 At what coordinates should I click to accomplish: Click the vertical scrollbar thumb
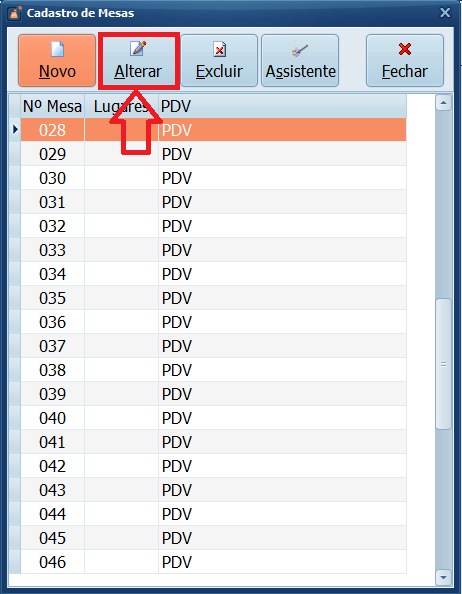click(x=443, y=364)
